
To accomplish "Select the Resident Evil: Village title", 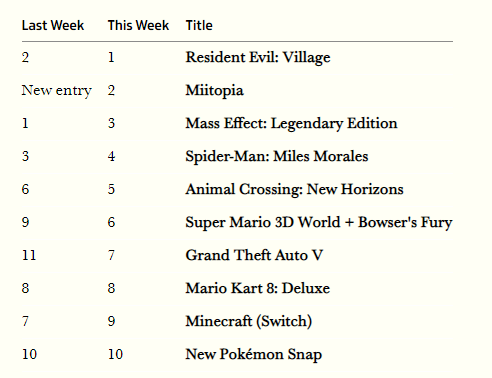I will (258, 57).
